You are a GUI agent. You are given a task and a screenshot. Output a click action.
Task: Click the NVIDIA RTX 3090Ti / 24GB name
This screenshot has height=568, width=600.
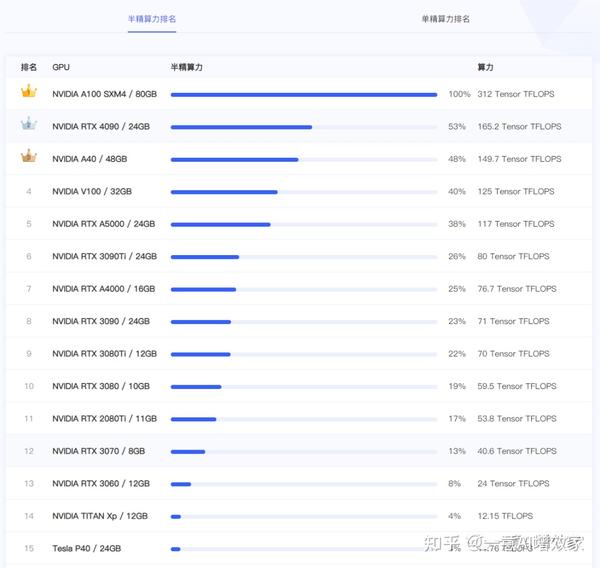(104, 257)
